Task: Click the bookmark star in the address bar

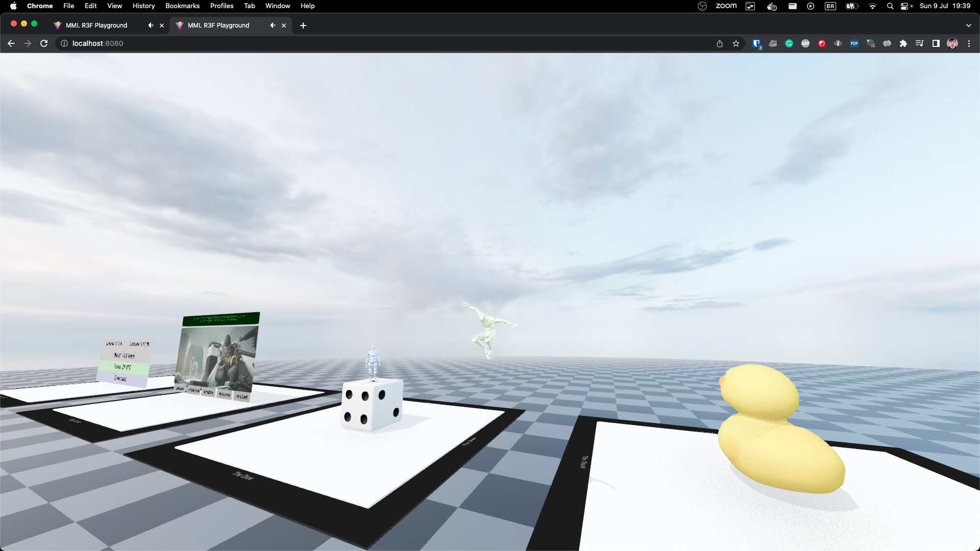Action: click(x=736, y=43)
